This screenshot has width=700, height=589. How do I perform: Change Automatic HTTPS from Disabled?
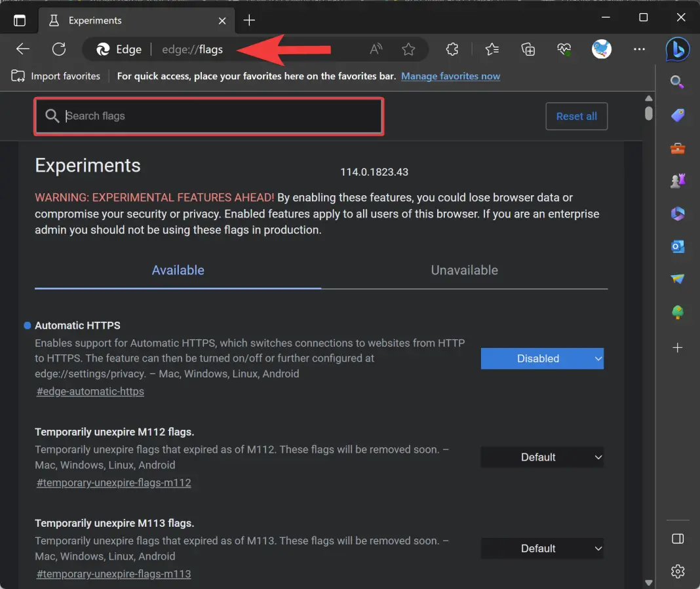pos(542,358)
